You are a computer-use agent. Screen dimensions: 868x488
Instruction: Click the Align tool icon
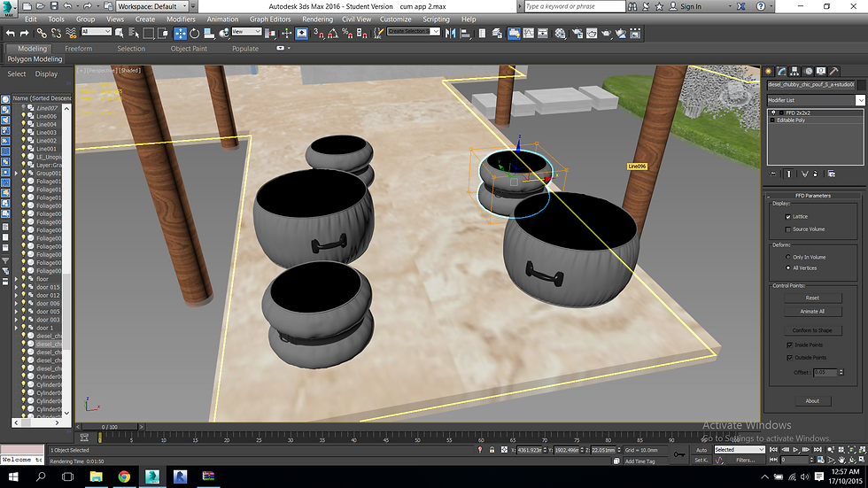coord(465,34)
